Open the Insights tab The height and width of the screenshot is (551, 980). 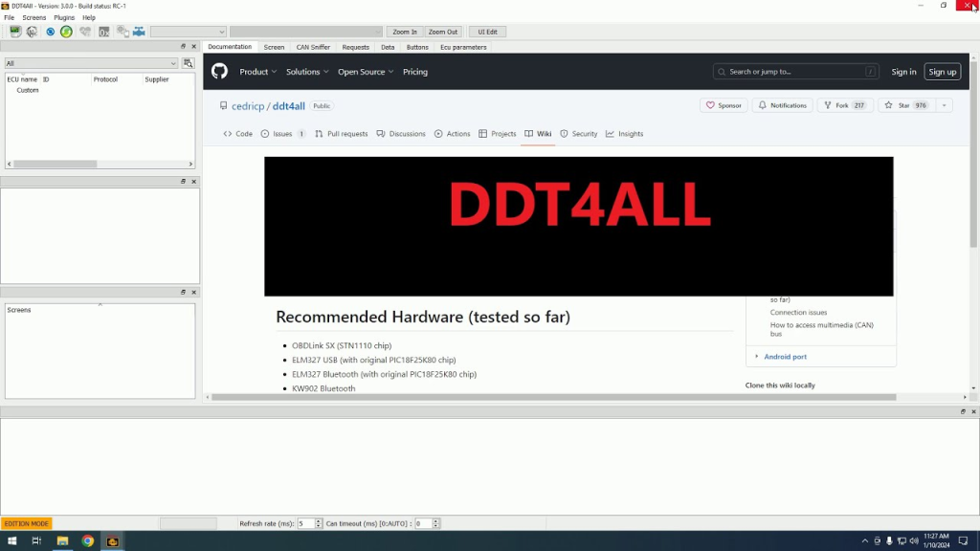[624, 134]
